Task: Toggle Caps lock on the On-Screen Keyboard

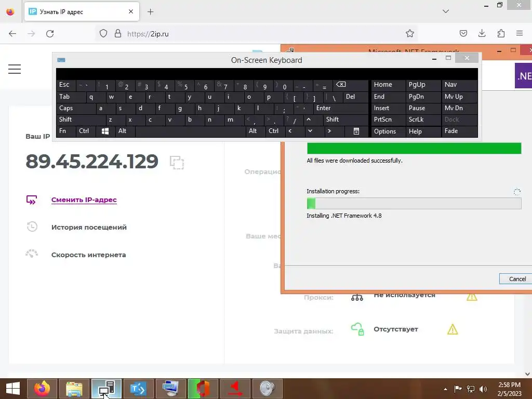Action: [x=76, y=108]
